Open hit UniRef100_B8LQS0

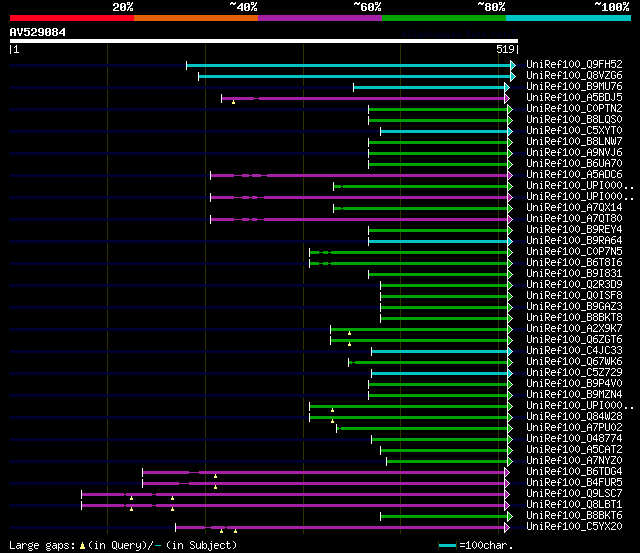pyautogui.click(x=574, y=120)
